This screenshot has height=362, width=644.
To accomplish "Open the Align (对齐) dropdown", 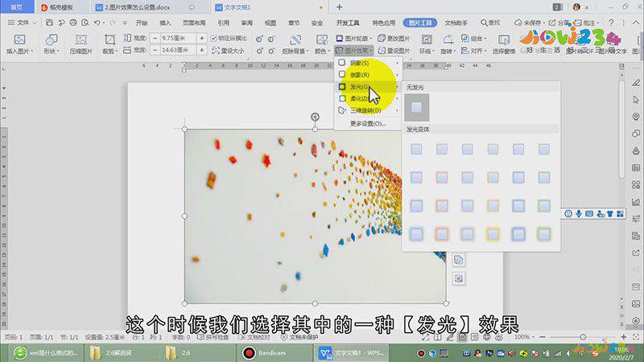I will click(x=473, y=51).
